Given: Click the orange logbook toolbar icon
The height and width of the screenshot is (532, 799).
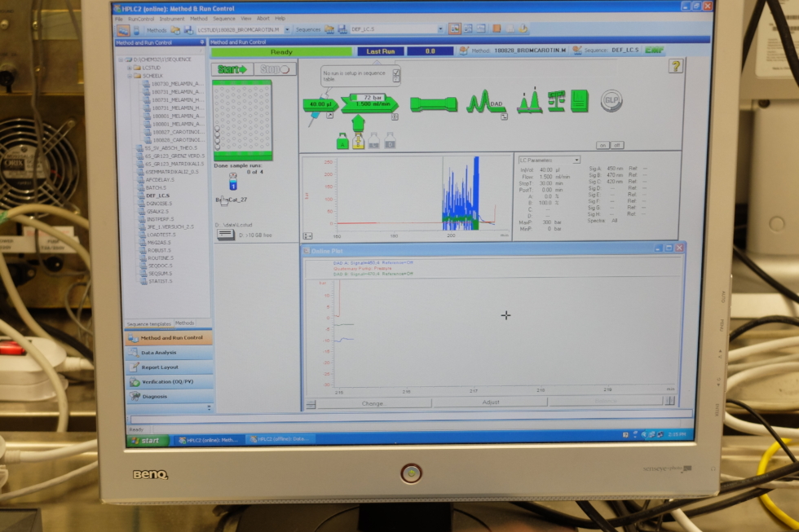Looking at the screenshot, I should (x=497, y=29).
